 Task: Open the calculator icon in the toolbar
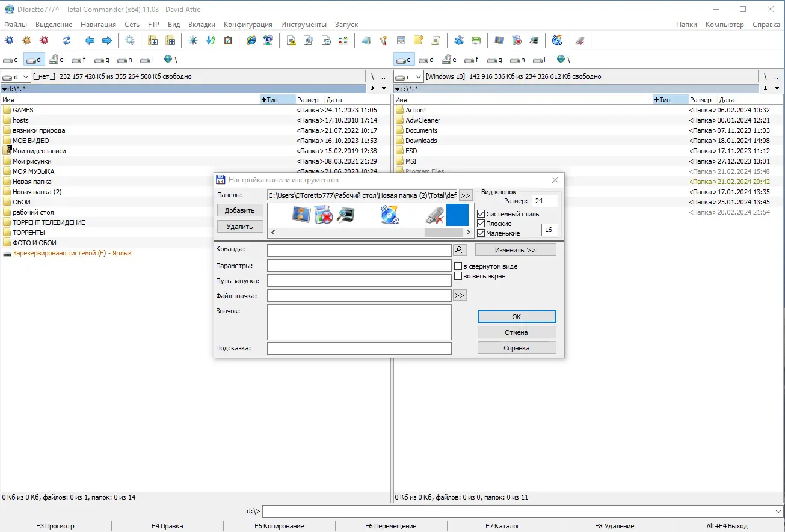(x=401, y=40)
